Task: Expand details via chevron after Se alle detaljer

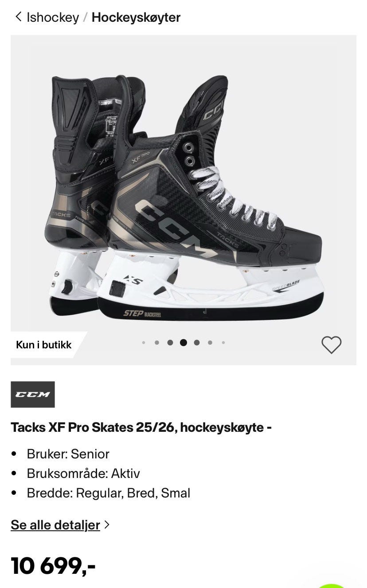Action: click(x=106, y=525)
